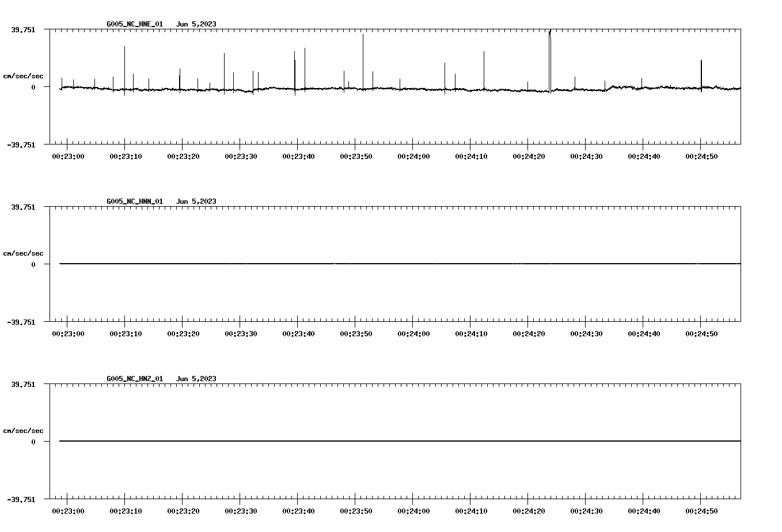
Task: Click the Jun 5,2023 date label on HNZ plot
Action: tap(197, 378)
